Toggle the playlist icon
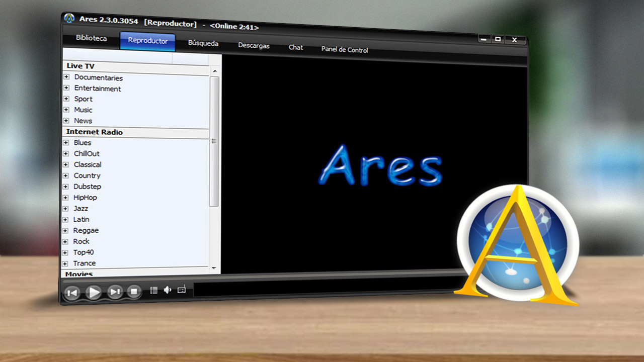644x362 pixels. [154, 291]
